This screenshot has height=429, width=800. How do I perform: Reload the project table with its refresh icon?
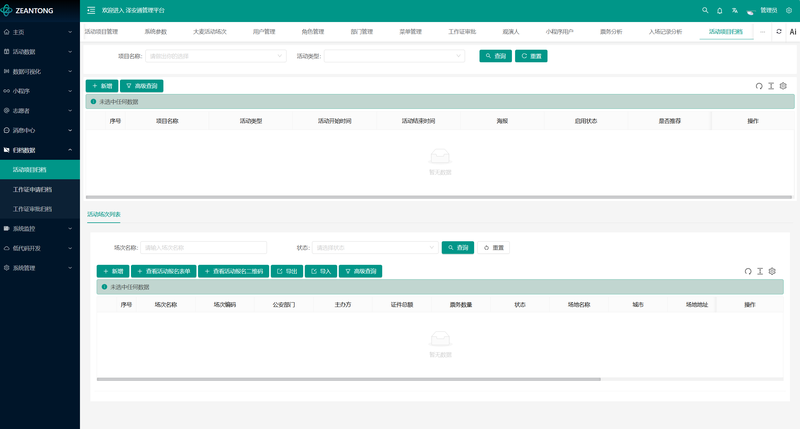click(759, 86)
